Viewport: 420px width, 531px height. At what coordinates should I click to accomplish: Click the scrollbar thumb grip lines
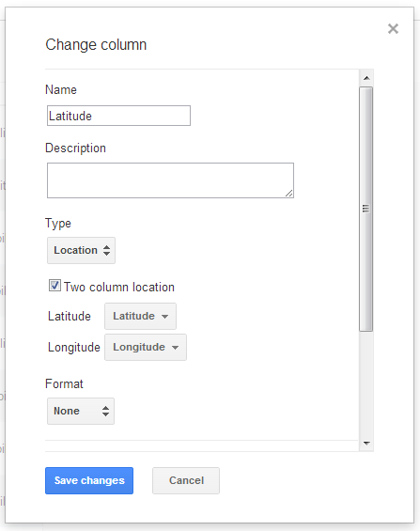tap(366, 209)
